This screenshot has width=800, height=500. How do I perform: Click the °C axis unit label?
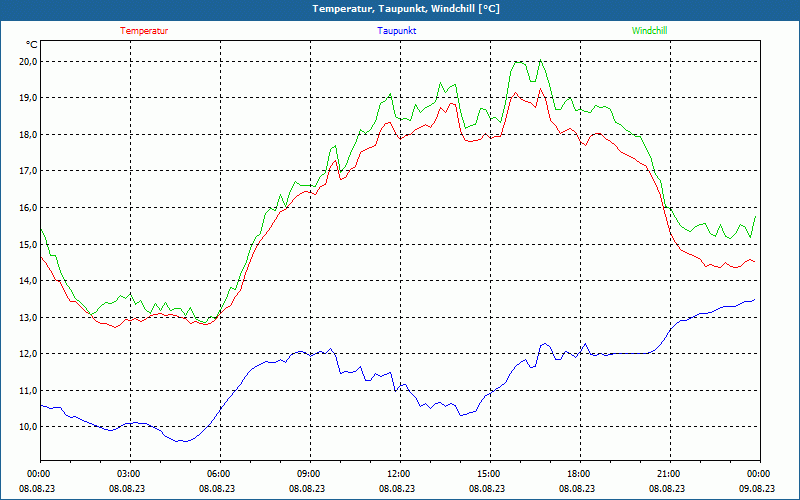[31, 44]
